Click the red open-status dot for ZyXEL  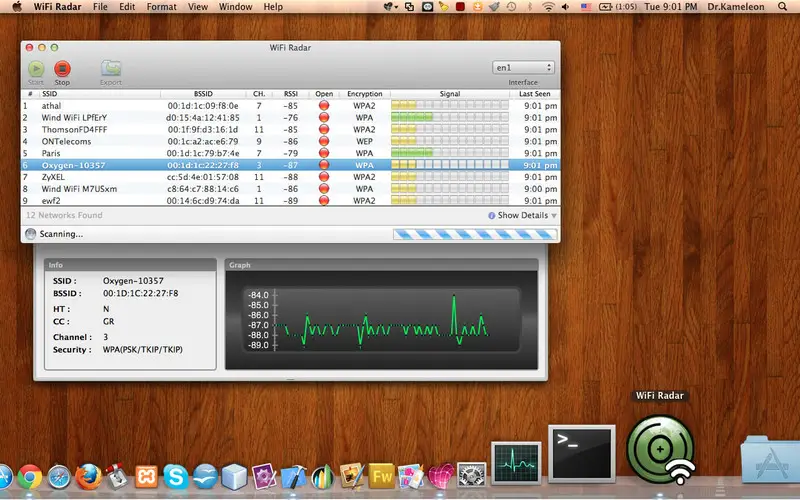coord(323,177)
